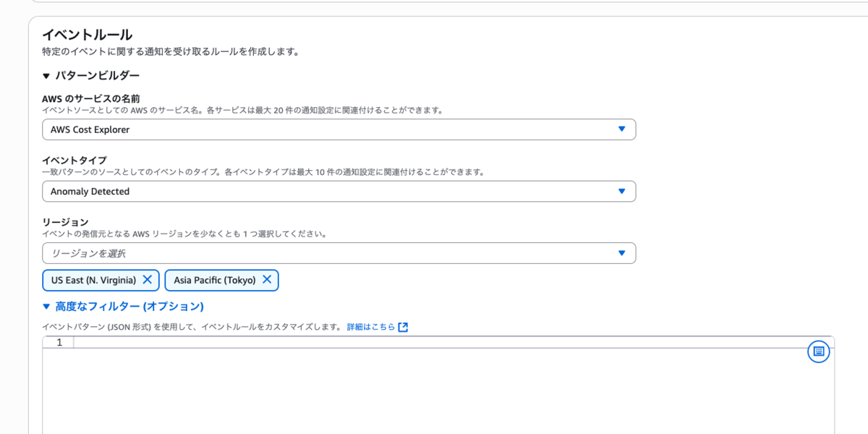Click the イベントタイプ label
Viewport: 868px width, 434px height.
(75, 161)
